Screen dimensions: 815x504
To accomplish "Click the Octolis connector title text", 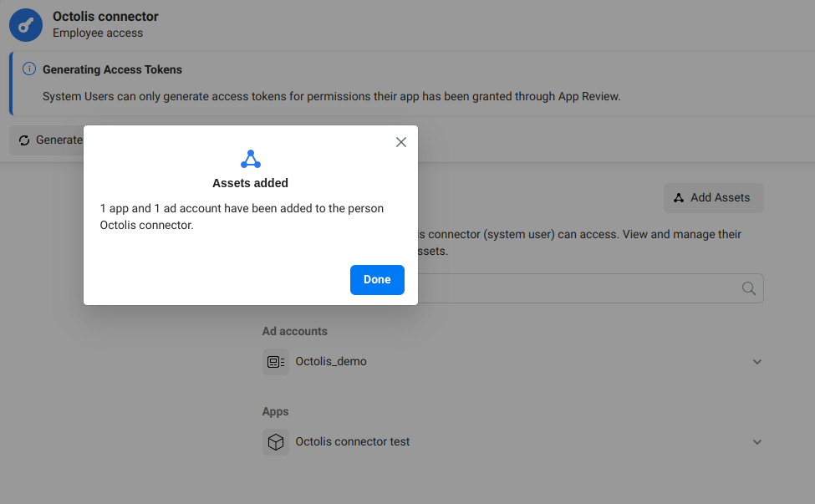I will tap(105, 17).
